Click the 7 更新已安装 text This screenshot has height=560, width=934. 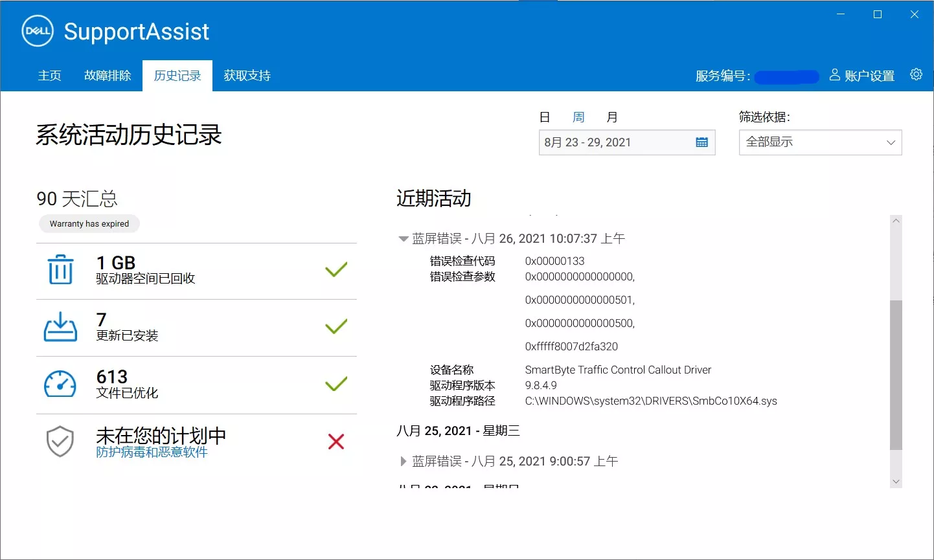tap(127, 327)
